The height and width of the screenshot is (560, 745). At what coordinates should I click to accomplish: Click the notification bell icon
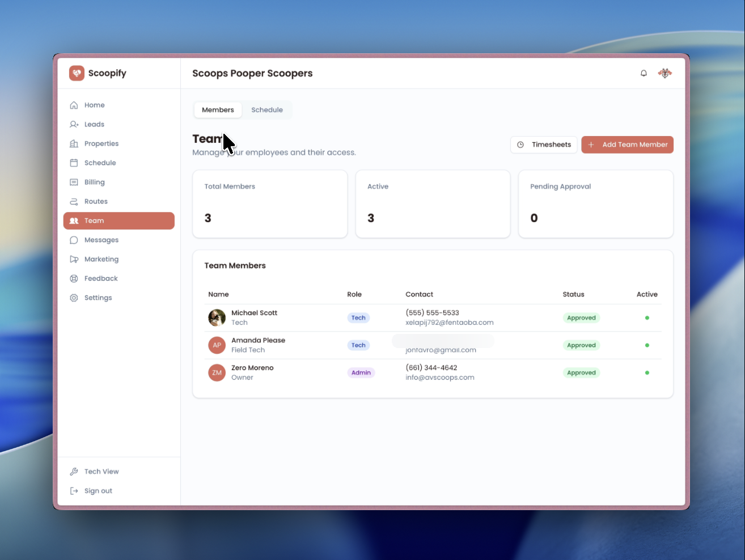644,73
